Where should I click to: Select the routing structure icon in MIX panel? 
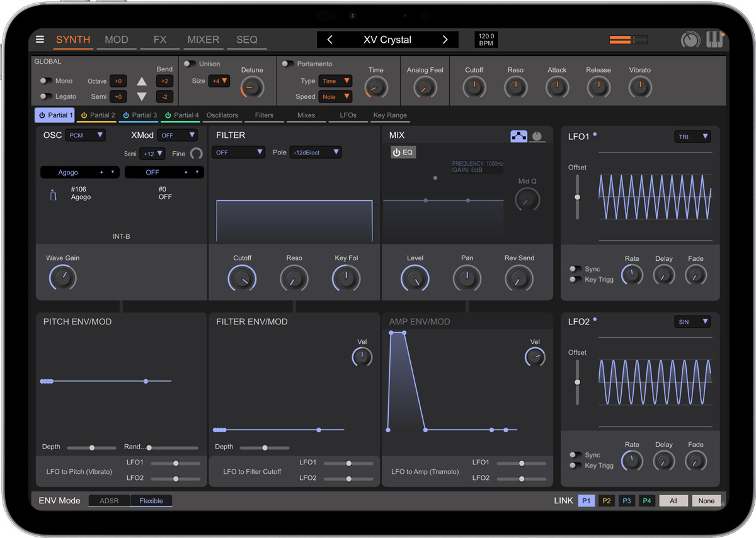519,135
